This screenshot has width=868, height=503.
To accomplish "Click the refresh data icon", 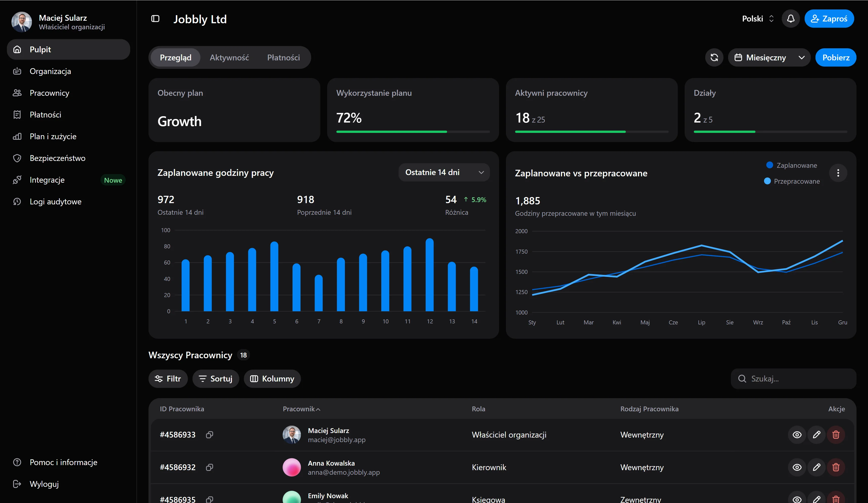I will pos(714,58).
